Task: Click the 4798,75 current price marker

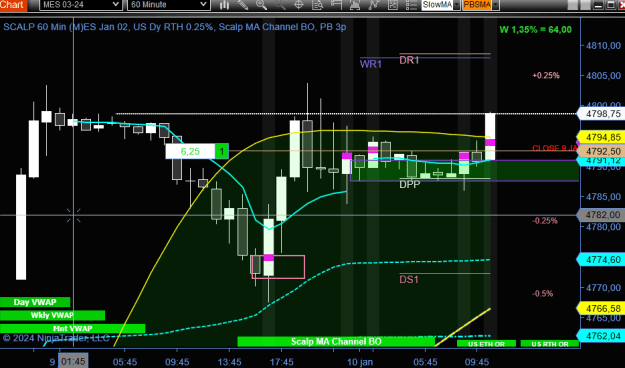Action: [x=601, y=114]
